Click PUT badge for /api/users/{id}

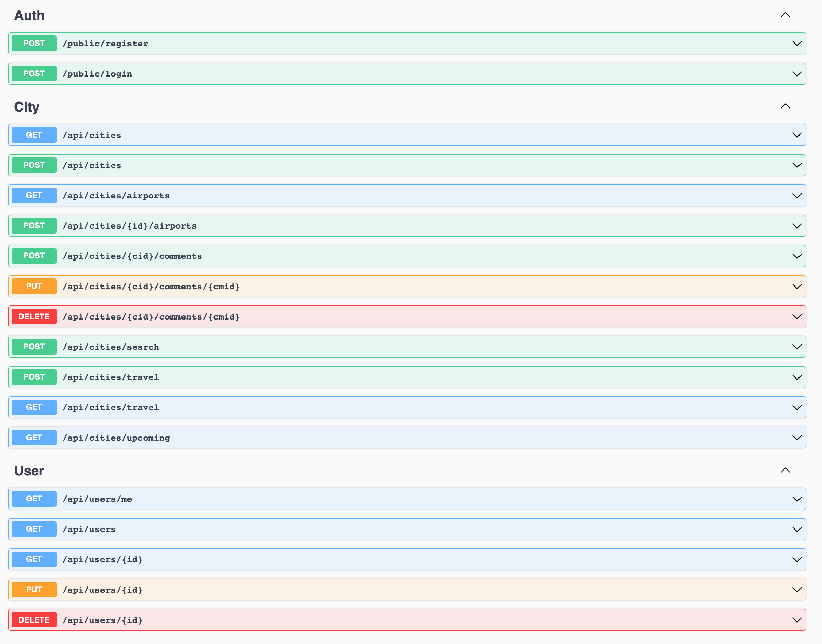point(34,590)
